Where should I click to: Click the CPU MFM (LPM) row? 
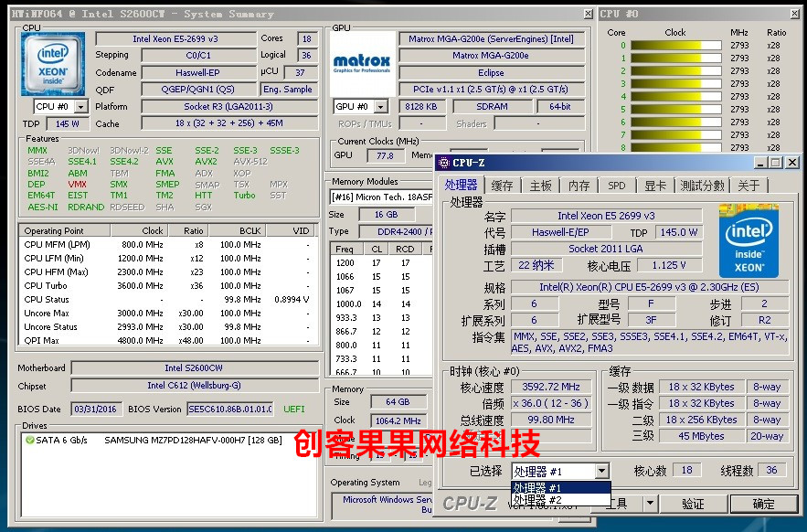[168, 245]
